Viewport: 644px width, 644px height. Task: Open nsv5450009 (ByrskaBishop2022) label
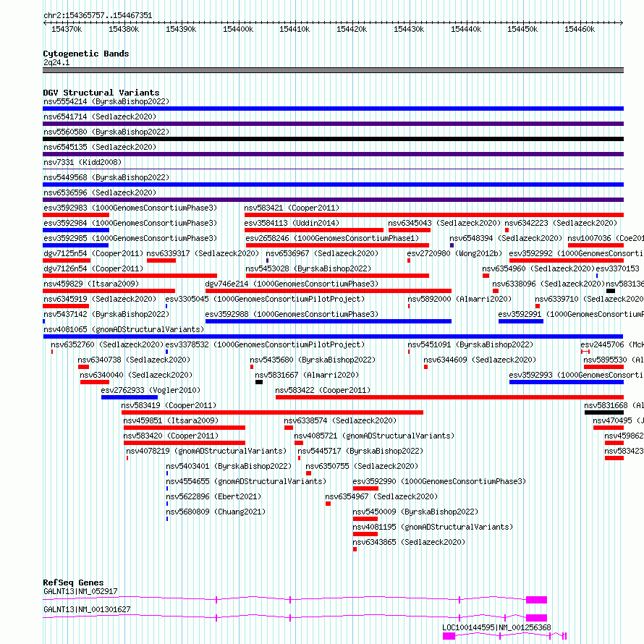click(x=415, y=512)
